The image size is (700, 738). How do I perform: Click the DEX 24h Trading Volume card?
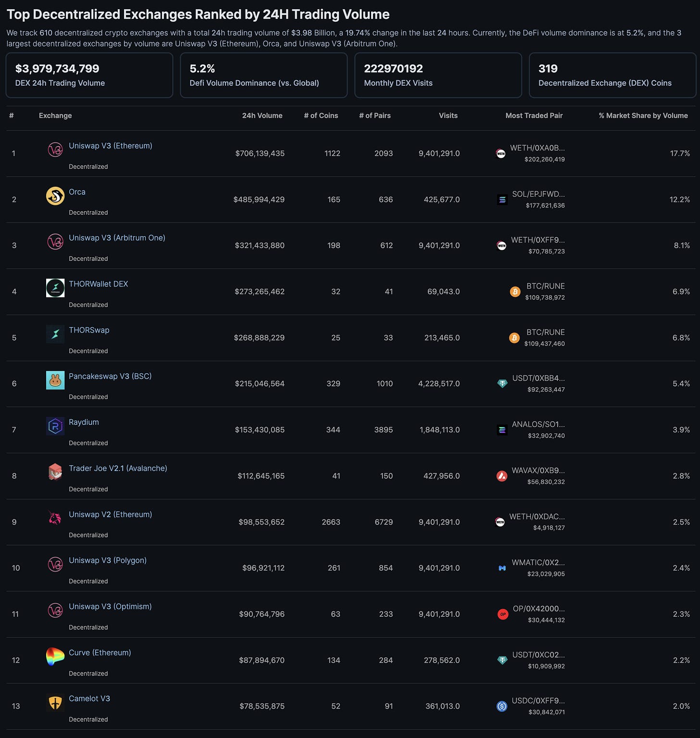point(89,76)
